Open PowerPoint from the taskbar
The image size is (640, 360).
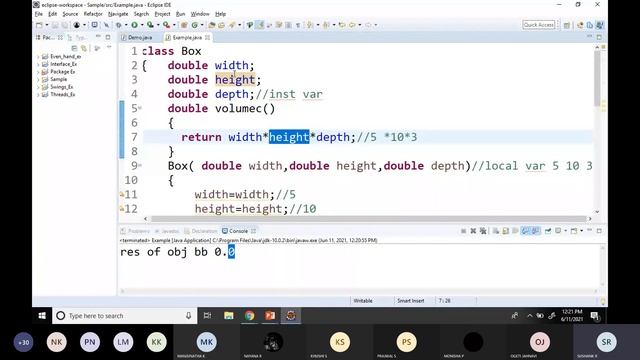pyautogui.click(x=270, y=316)
